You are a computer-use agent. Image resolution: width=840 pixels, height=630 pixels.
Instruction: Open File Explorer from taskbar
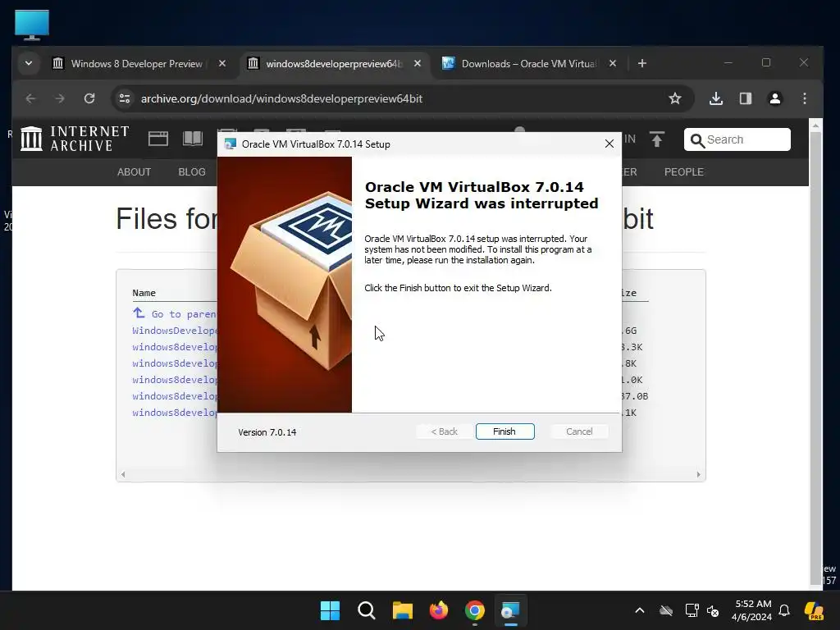pyautogui.click(x=402, y=610)
